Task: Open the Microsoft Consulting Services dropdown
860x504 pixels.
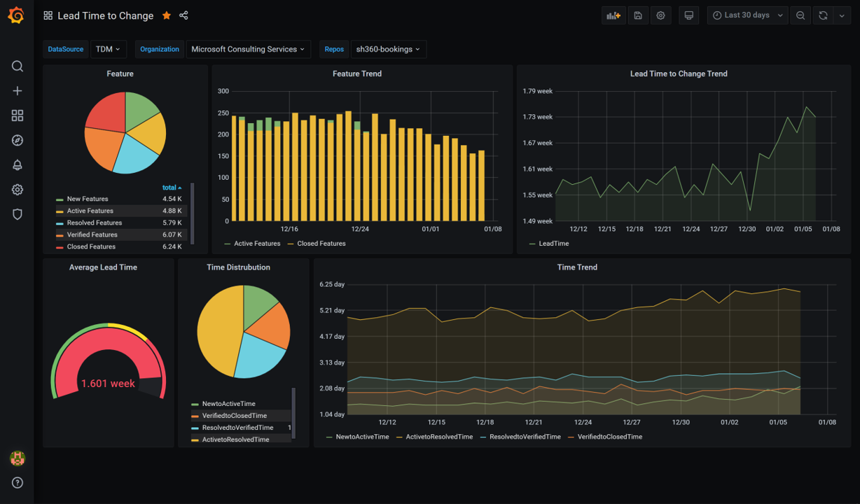Action: coord(249,49)
